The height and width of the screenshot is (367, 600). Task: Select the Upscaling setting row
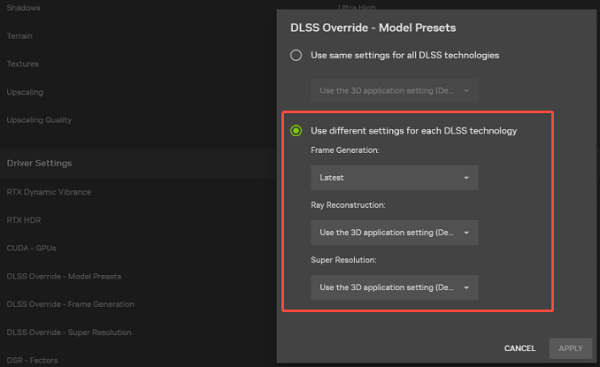[138, 92]
